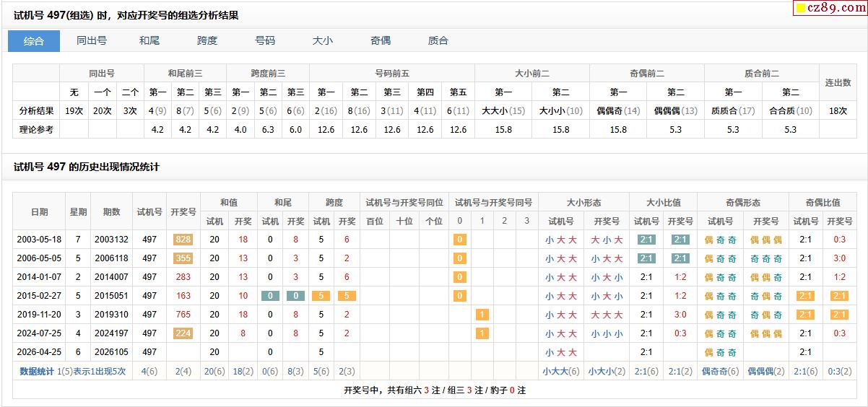Switch to the 同出号 tab
This screenshot has height=407, width=868.
click(x=92, y=41)
